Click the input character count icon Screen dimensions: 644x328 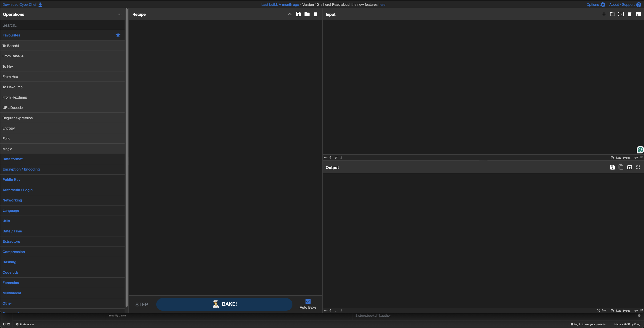coord(326,158)
